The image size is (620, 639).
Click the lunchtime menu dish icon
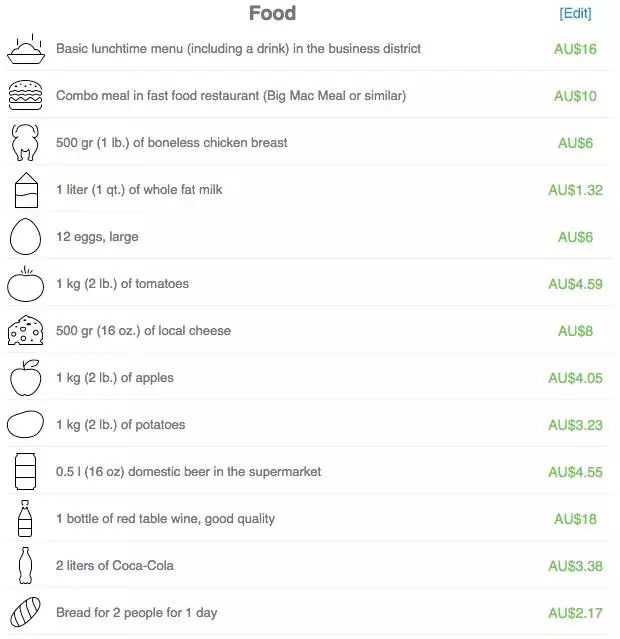click(25, 49)
